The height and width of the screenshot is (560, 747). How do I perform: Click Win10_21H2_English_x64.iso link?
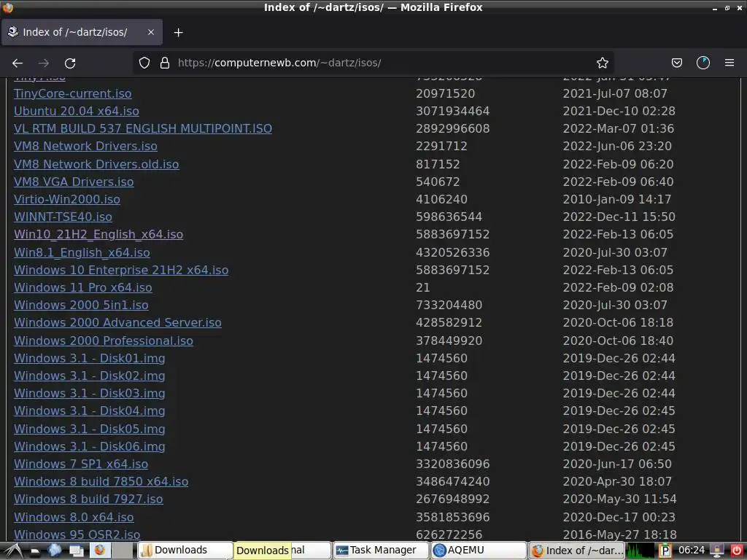pos(98,234)
